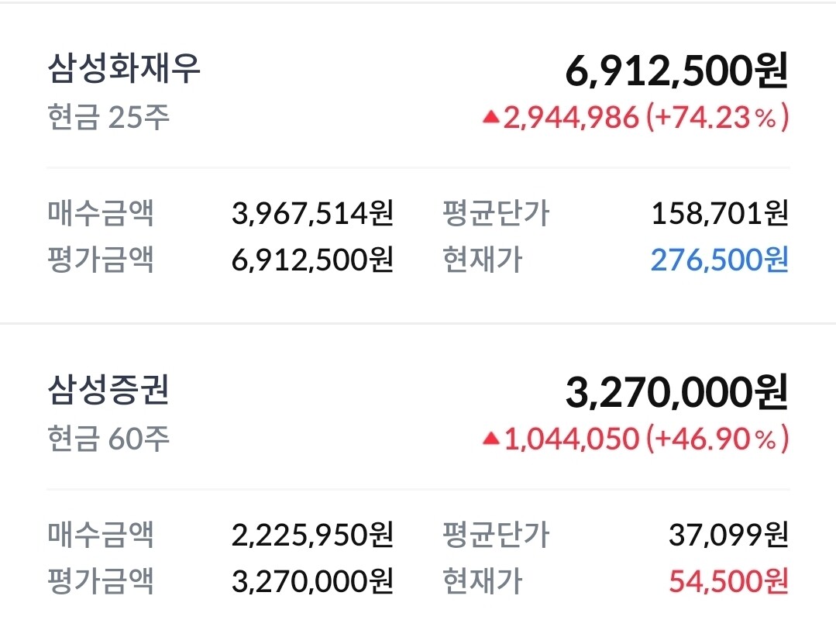This screenshot has height=644, width=836.
Task: Select the 현금 25주 holding label
Action: point(108,118)
